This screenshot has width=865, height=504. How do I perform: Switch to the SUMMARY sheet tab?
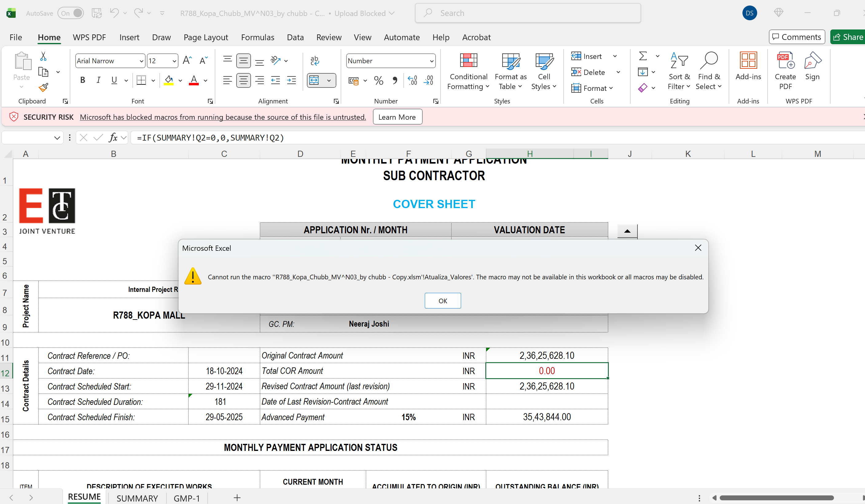[x=137, y=498]
